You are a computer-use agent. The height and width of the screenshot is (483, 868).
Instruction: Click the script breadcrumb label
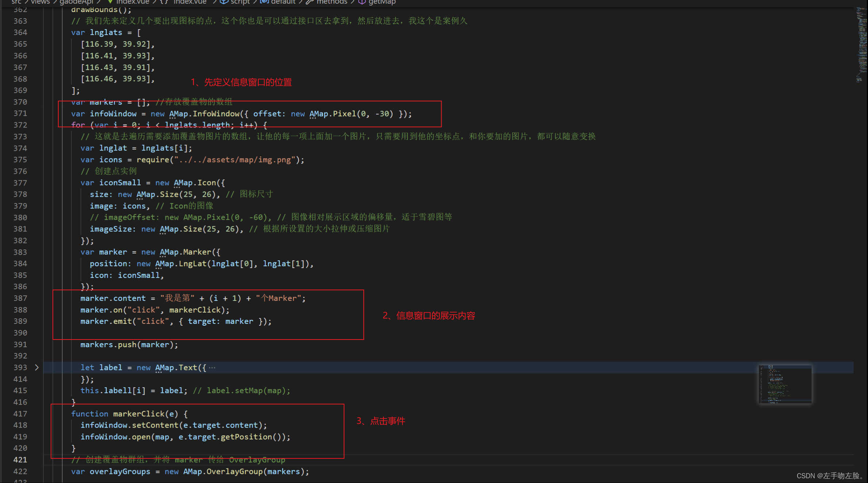tap(240, 2)
